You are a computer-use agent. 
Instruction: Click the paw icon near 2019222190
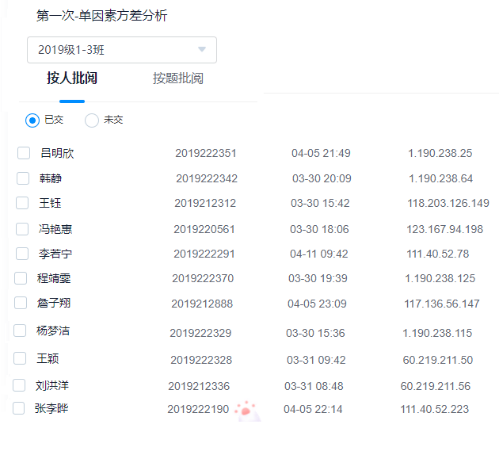(247, 411)
